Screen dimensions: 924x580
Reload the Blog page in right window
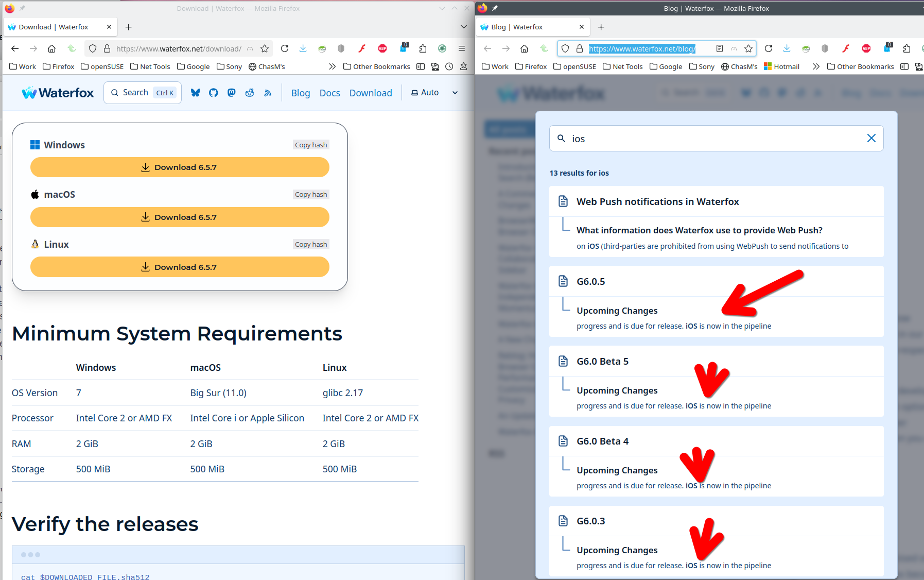[x=769, y=48]
